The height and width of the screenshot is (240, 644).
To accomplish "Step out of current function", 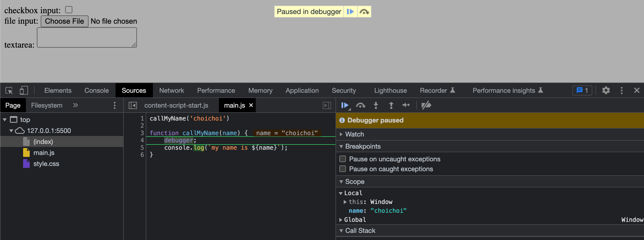I will click(x=391, y=105).
